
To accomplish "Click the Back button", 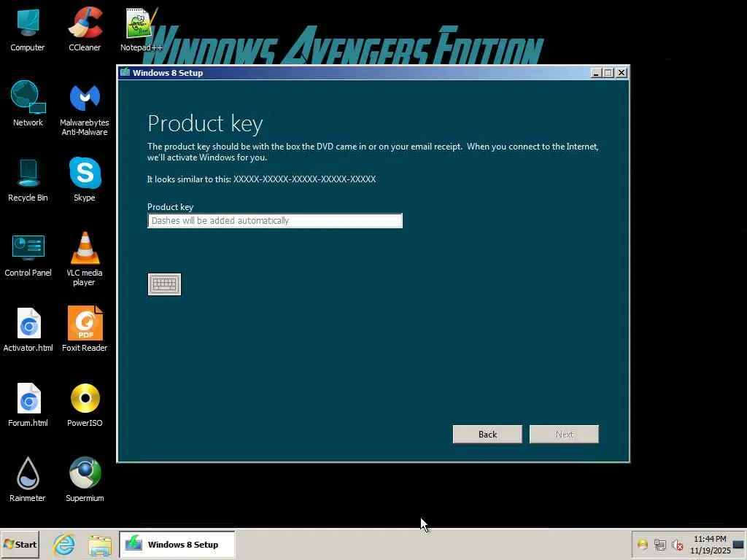I will [x=487, y=435].
